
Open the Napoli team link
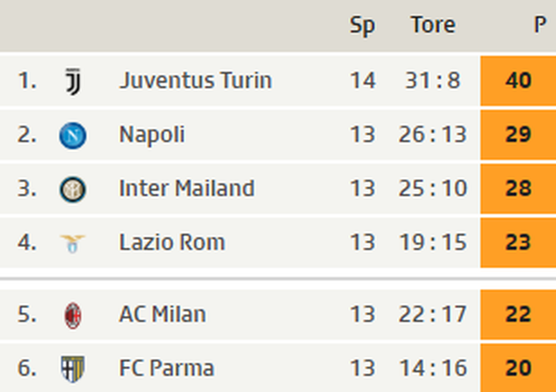click(152, 135)
